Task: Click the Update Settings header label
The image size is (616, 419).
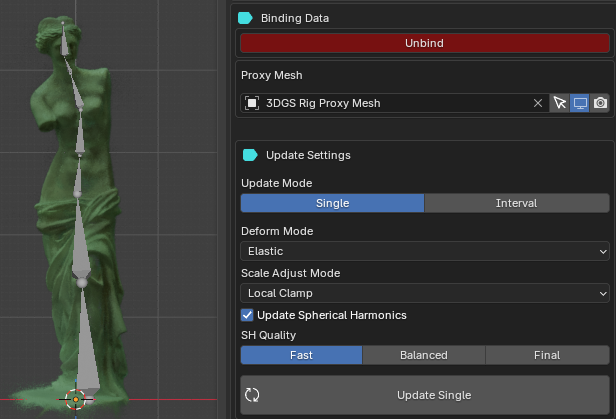Action: click(x=308, y=155)
